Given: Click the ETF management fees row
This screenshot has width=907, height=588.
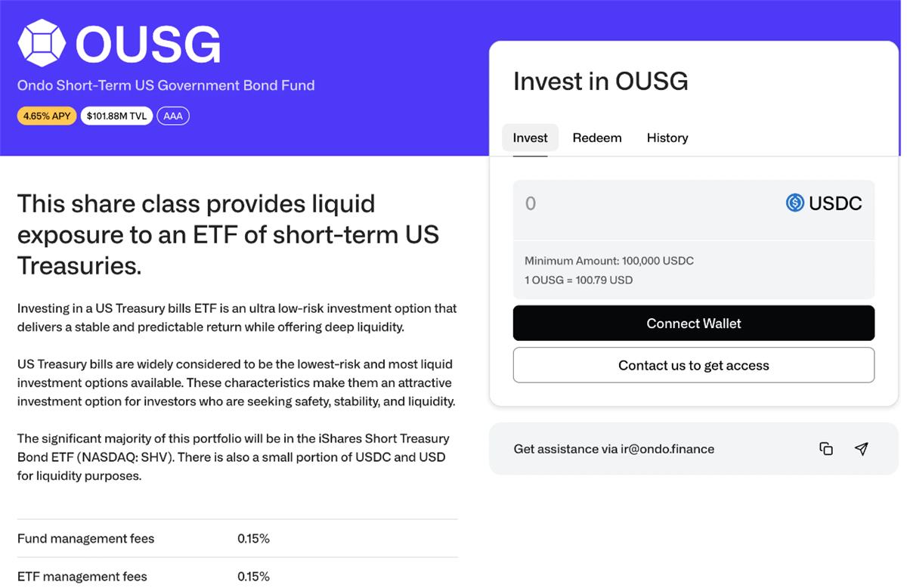Looking at the screenshot, I should pos(237,576).
